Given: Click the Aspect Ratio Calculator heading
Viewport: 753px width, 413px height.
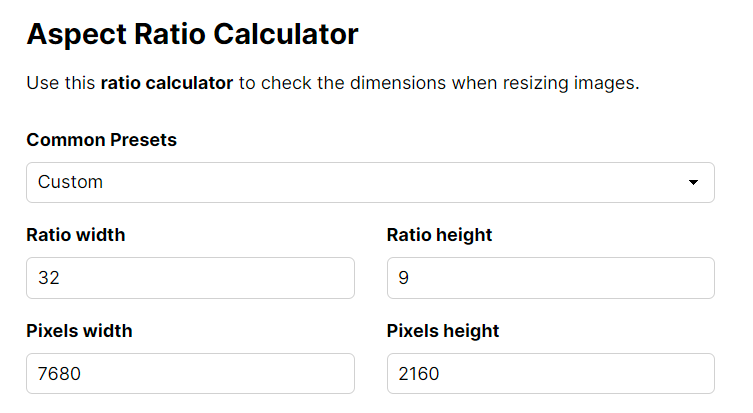Looking at the screenshot, I should click(x=192, y=35).
